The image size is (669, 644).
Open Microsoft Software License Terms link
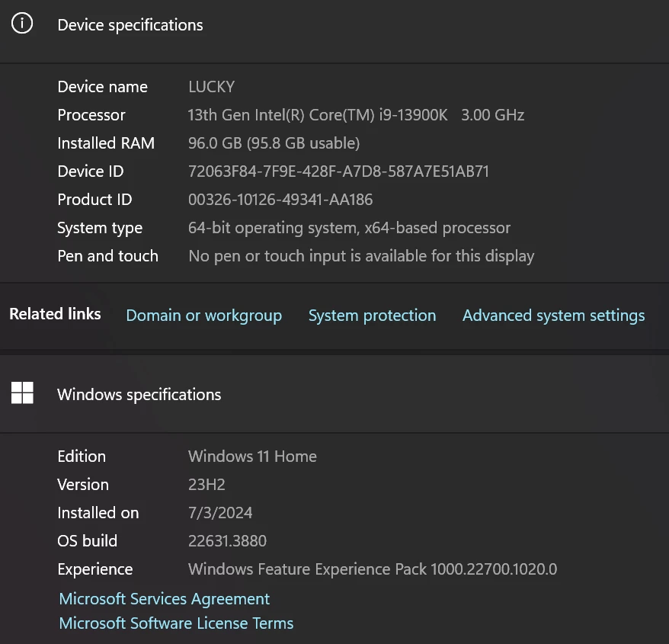pos(176,623)
